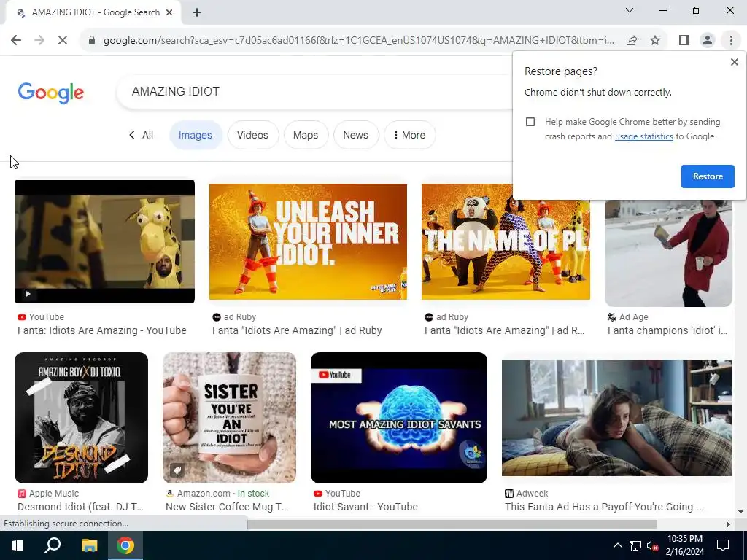Open first ad Ruby Fanta Idiots Are Amazing link

pos(297,330)
